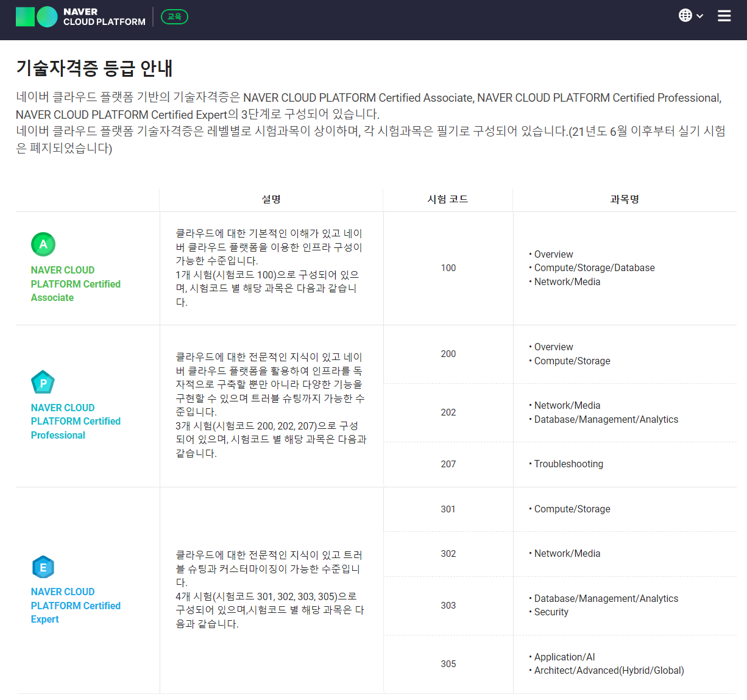747x700 pixels.
Task: Select exam code 305 cell
Action: click(x=448, y=664)
